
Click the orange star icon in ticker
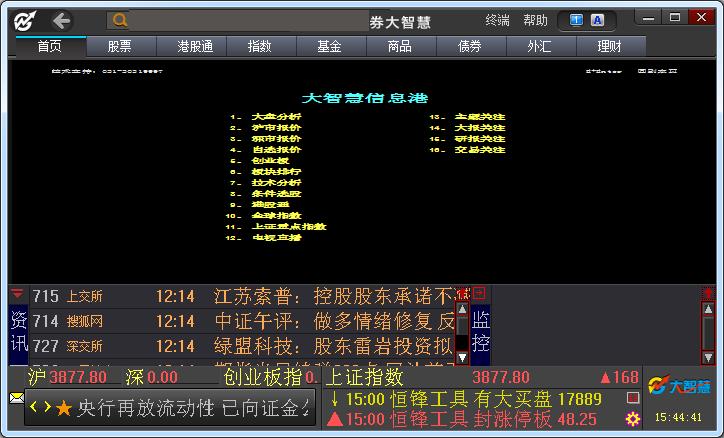click(64, 409)
